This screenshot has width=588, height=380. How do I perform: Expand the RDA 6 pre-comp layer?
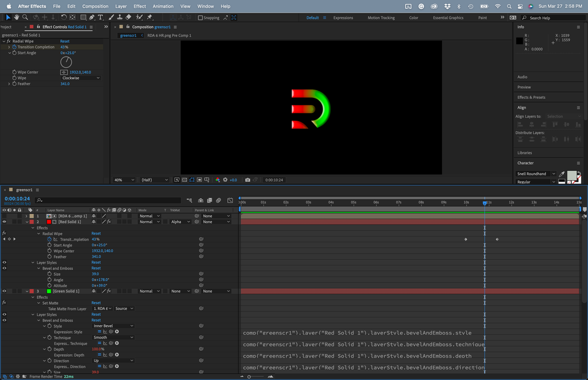click(25, 216)
